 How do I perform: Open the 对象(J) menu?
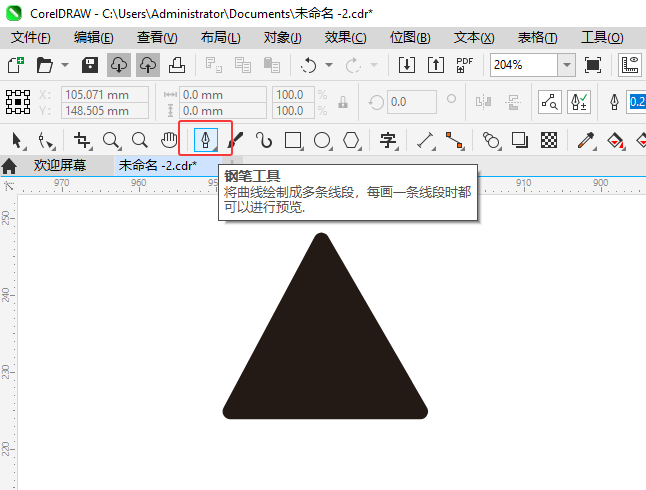tap(283, 38)
